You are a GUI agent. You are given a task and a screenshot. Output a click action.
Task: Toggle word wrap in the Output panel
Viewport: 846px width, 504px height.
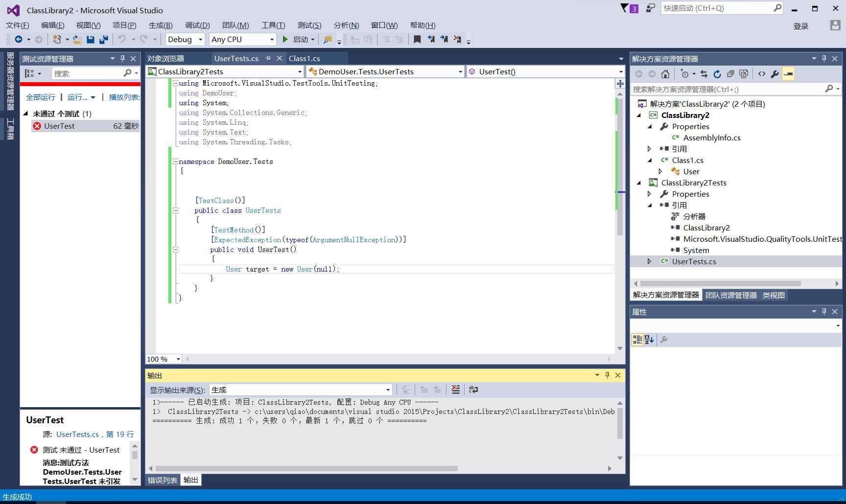[x=473, y=389]
